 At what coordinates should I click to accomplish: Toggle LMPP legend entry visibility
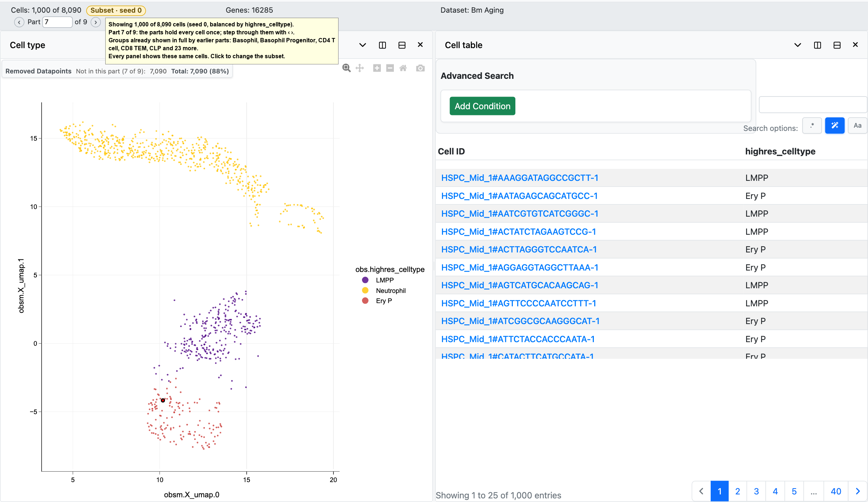[x=378, y=280]
